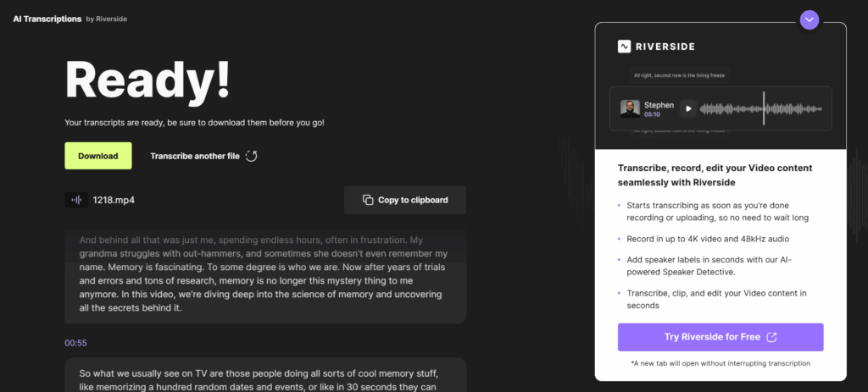Viewport: 868px width, 392px height.
Task: Open the AI Transcriptions header title
Action: [x=47, y=19]
